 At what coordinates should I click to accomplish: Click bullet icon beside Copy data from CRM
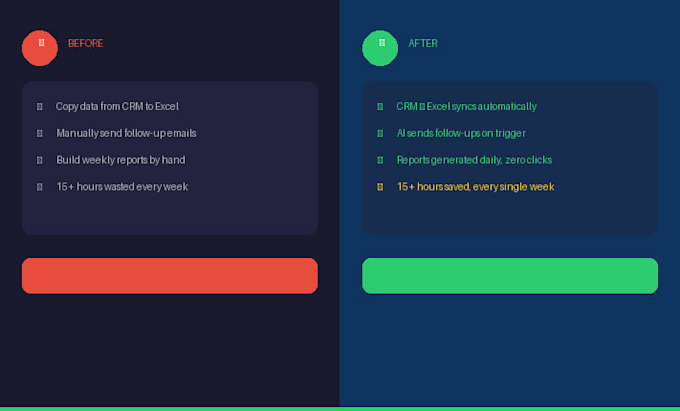39,107
